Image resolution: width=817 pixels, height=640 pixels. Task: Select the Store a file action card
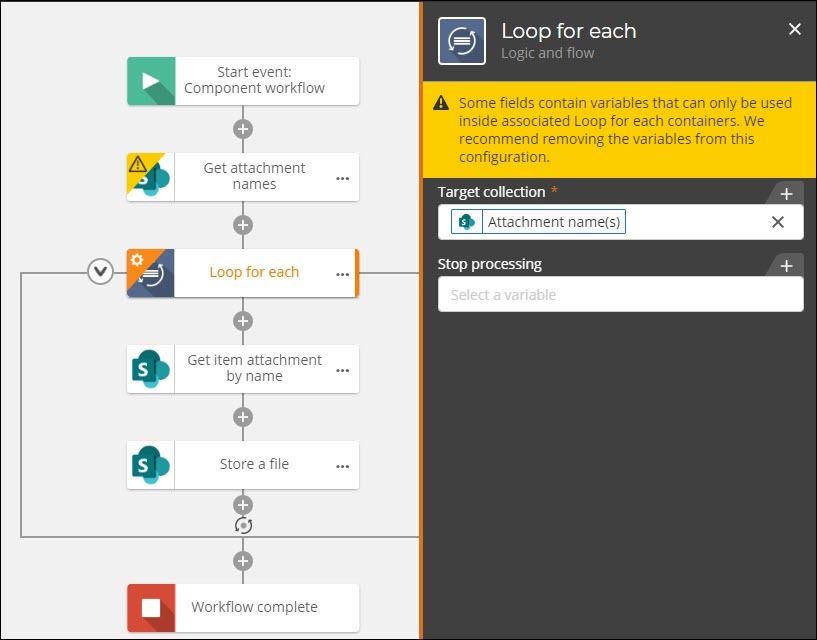(x=243, y=465)
